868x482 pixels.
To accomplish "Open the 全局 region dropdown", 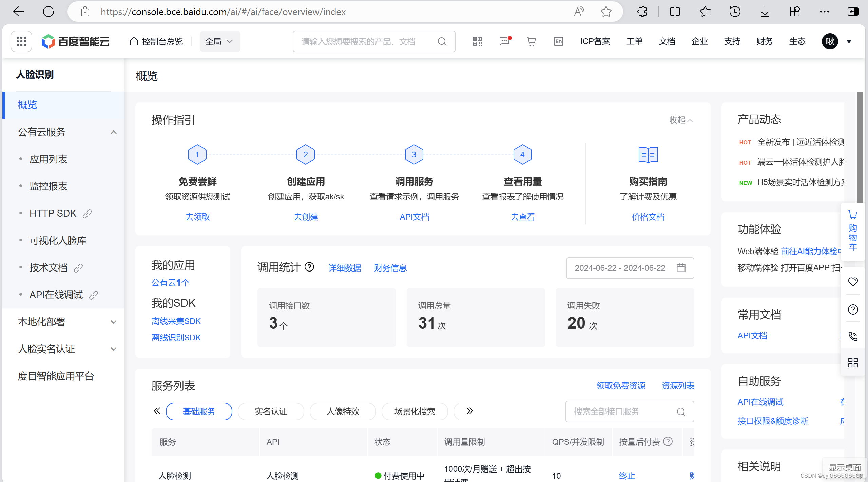I will click(219, 41).
